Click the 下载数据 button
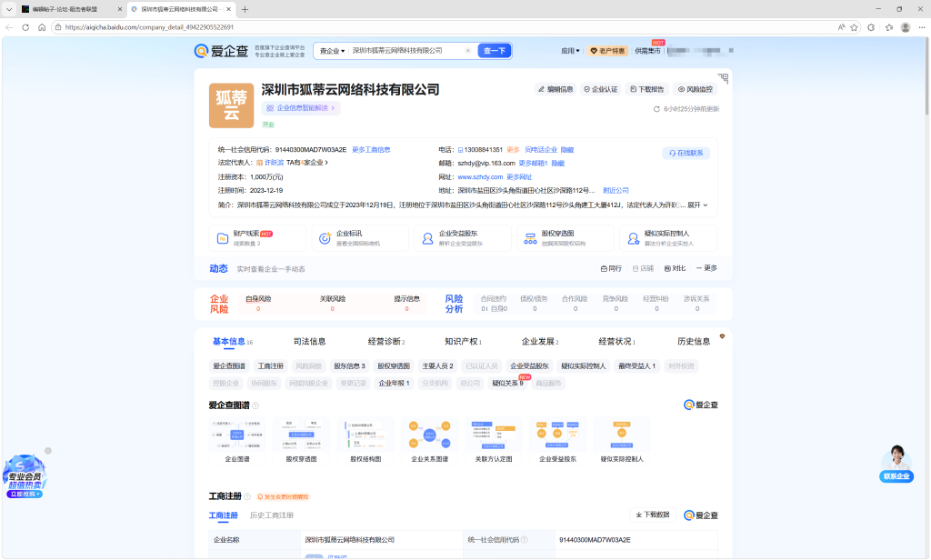The width and height of the screenshot is (931, 560). point(653,515)
